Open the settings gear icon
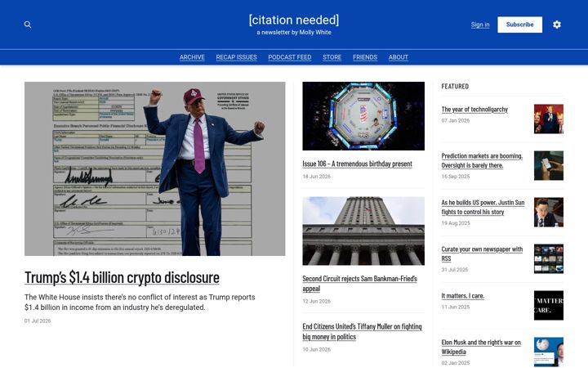 tap(557, 25)
